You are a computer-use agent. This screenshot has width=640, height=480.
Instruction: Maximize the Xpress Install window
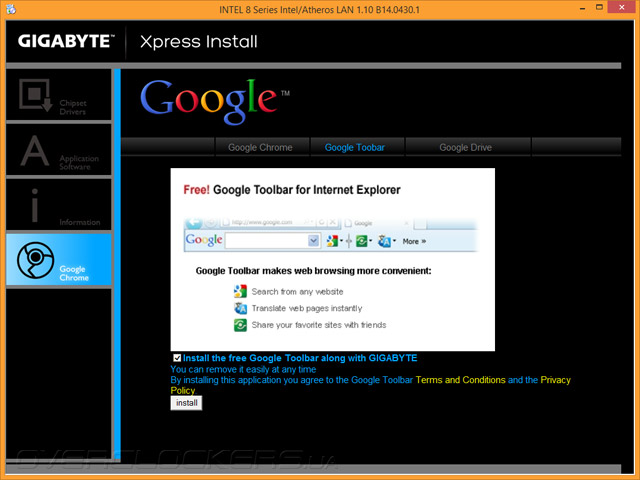click(599, 7)
